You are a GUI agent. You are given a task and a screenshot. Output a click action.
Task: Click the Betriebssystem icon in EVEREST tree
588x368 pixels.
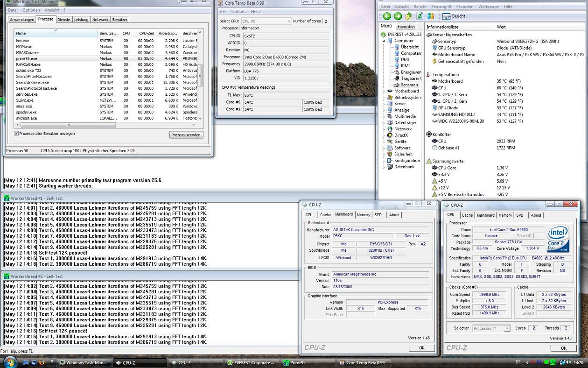pyautogui.click(x=390, y=98)
